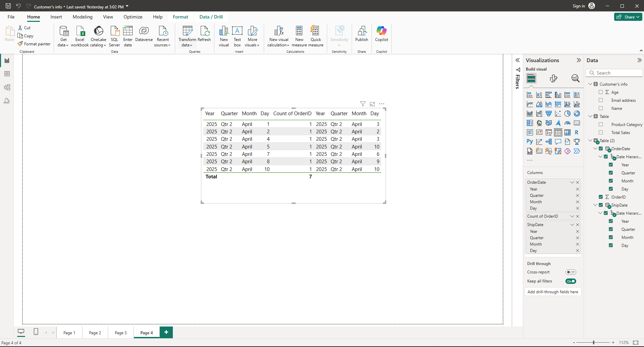Viewport: 644px width, 347px height.
Task: Open the ShipDate column field dropdown
Action: [572, 225]
